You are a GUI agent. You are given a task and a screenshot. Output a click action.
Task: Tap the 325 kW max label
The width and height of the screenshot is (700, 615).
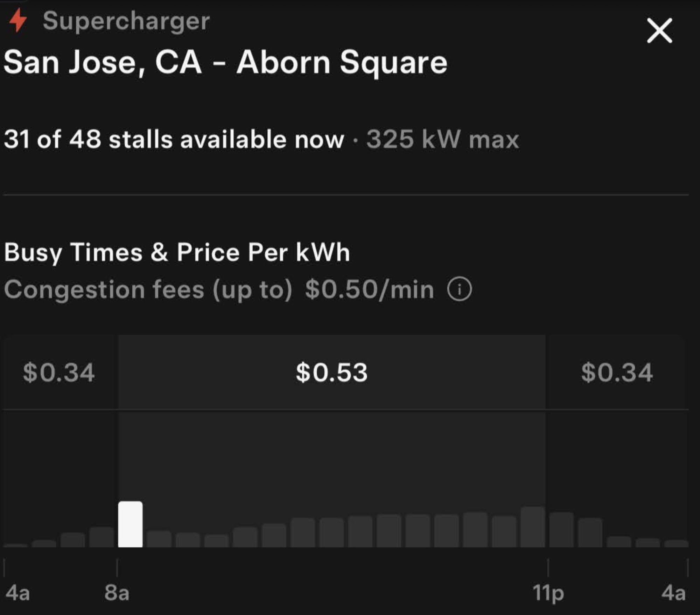point(442,139)
